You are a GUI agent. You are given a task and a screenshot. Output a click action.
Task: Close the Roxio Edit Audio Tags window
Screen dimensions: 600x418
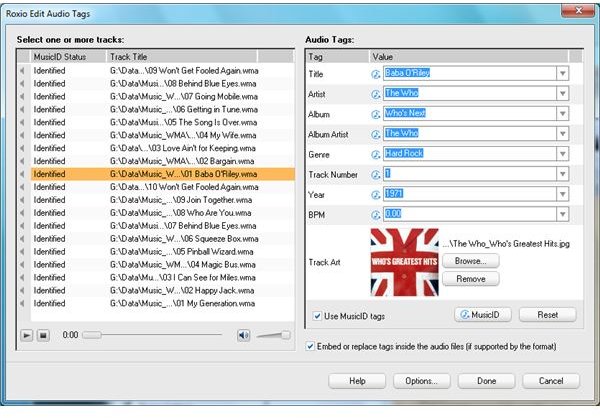pos(579,11)
